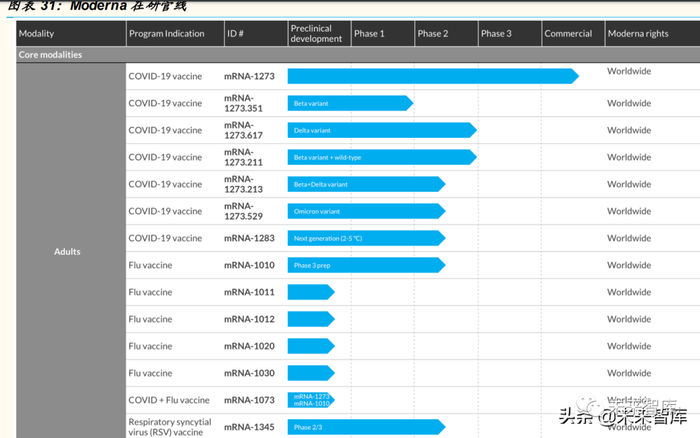Click COVID-19 vaccine text in mRNA-1283 row

[x=165, y=238]
